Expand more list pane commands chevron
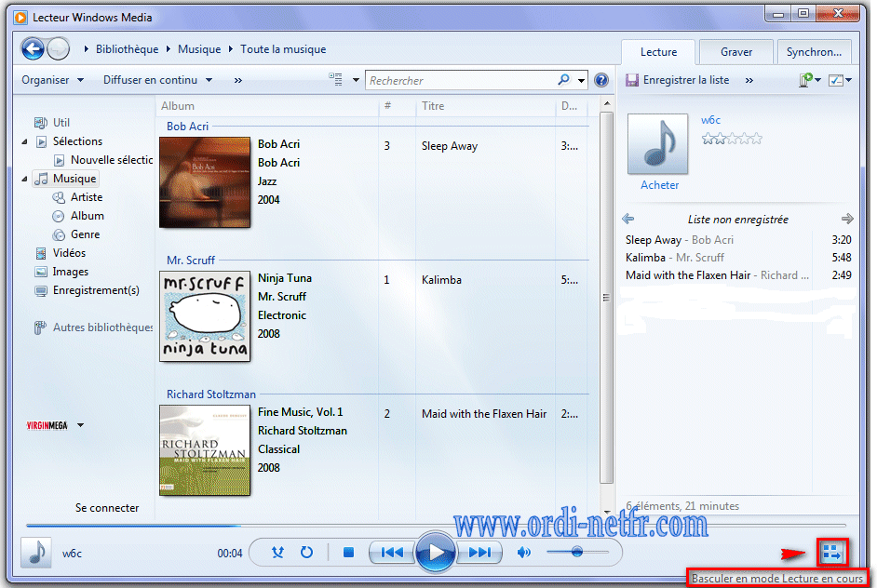The height and width of the screenshot is (588, 877). 749,81
